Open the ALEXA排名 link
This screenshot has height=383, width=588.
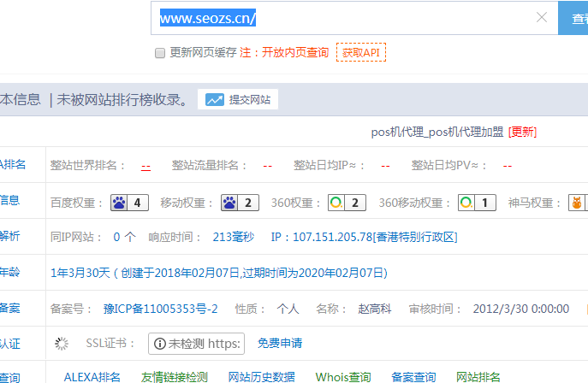pos(92,377)
